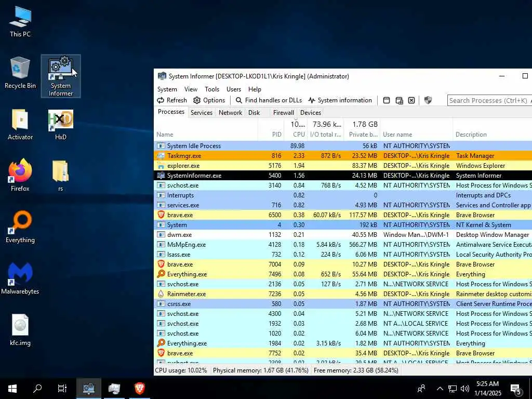Click the shield icon in toolbar
Screen dimensions: 532x399
pyautogui.click(x=428, y=100)
